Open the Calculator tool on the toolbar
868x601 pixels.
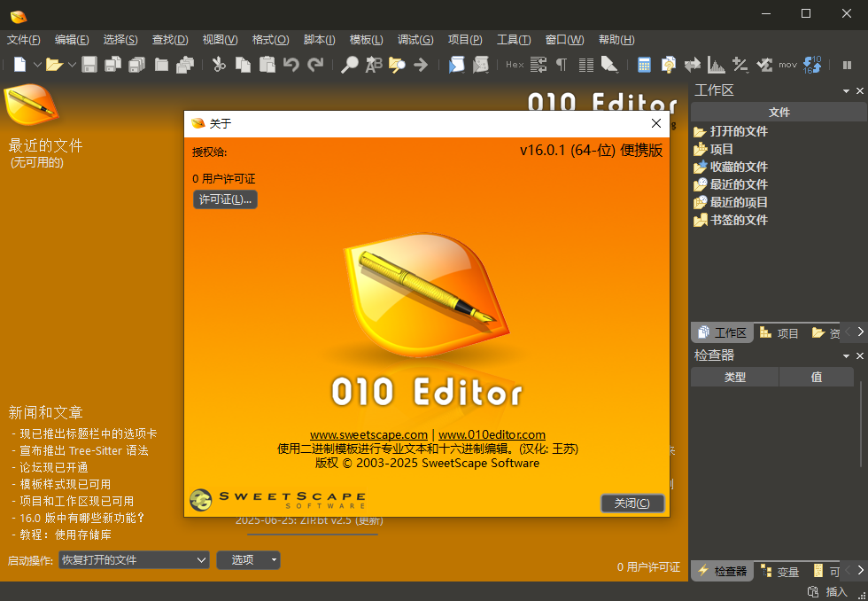click(x=644, y=64)
